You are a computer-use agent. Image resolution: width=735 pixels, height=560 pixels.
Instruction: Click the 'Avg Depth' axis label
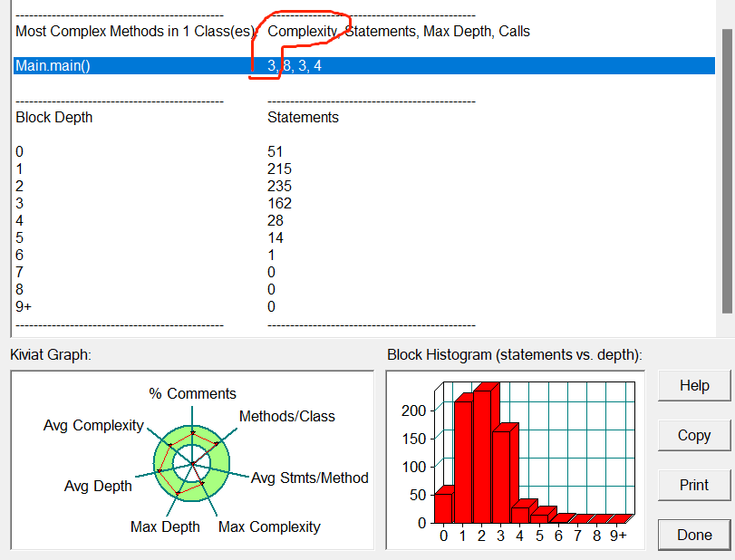98,486
